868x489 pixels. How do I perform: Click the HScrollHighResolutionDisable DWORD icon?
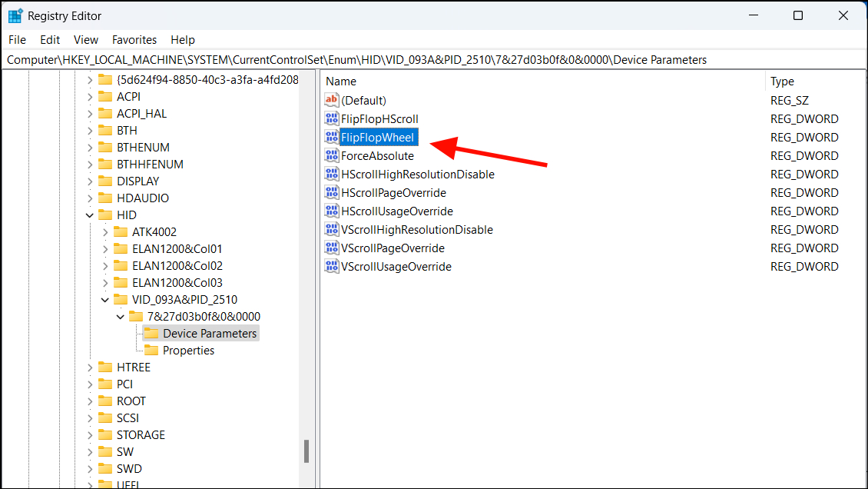(x=331, y=174)
